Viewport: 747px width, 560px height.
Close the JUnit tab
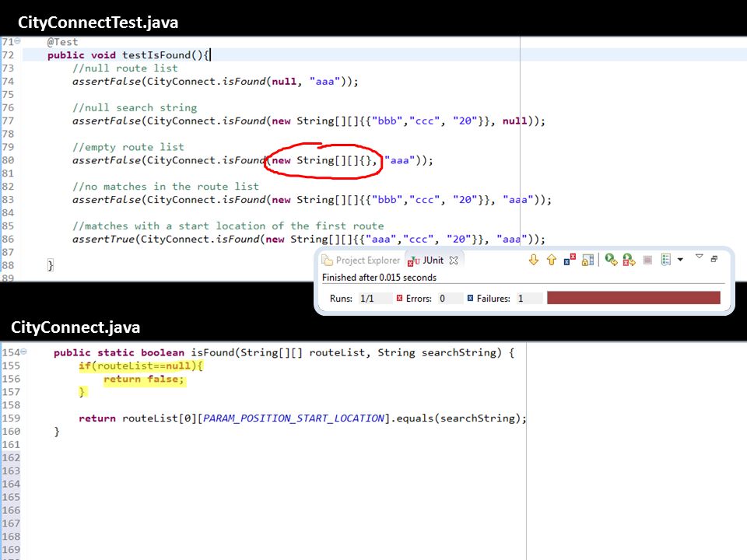click(x=454, y=261)
